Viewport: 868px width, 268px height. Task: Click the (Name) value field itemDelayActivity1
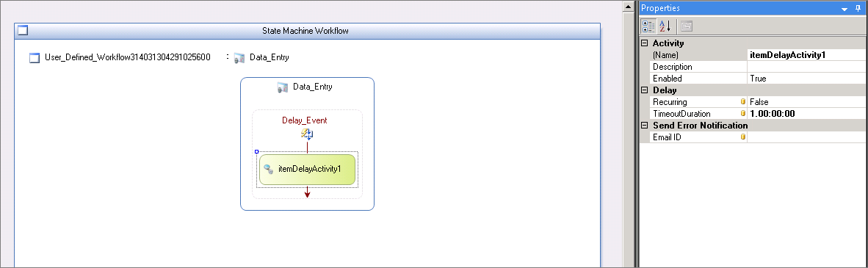[807, 55]
